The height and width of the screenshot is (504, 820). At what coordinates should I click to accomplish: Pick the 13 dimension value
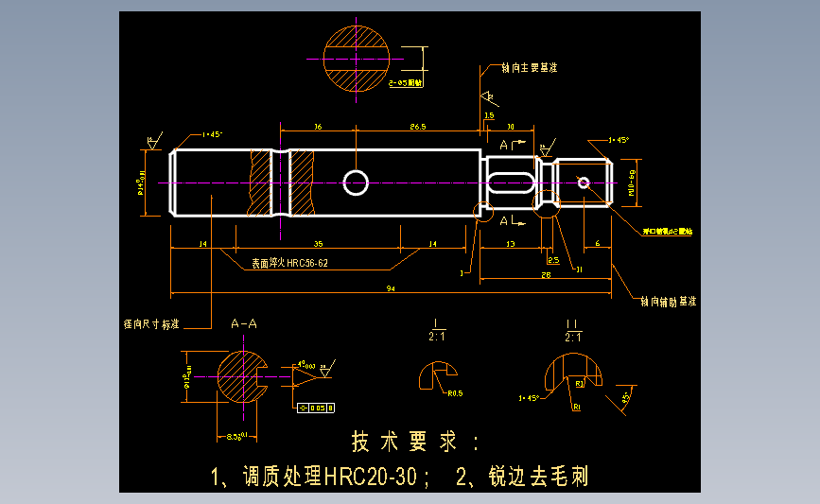click(x=511, y=244)
